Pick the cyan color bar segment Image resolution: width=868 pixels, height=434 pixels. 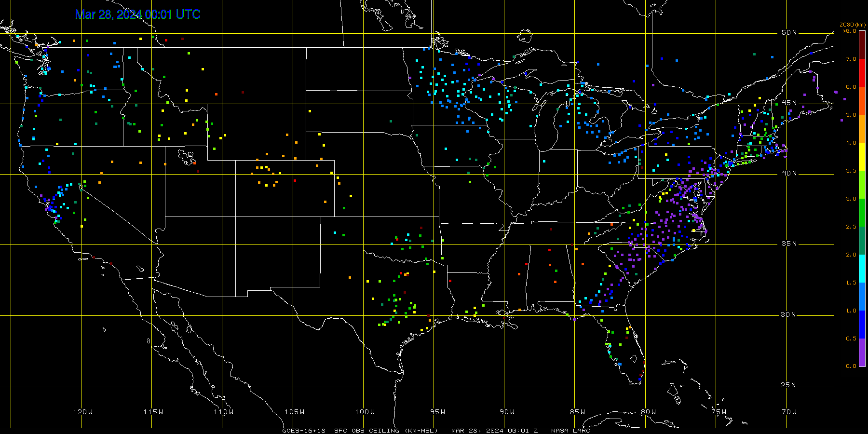coord(862,269)
